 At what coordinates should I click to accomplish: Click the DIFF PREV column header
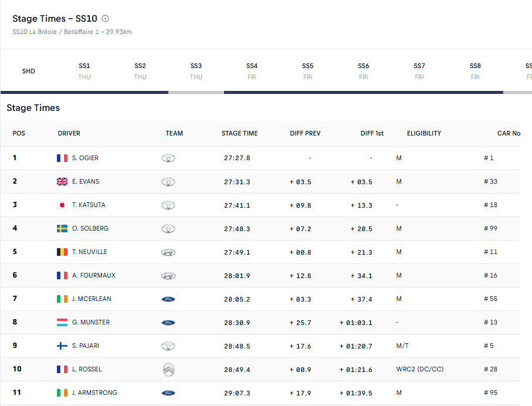pyautogui.click(x=305, y=134)
